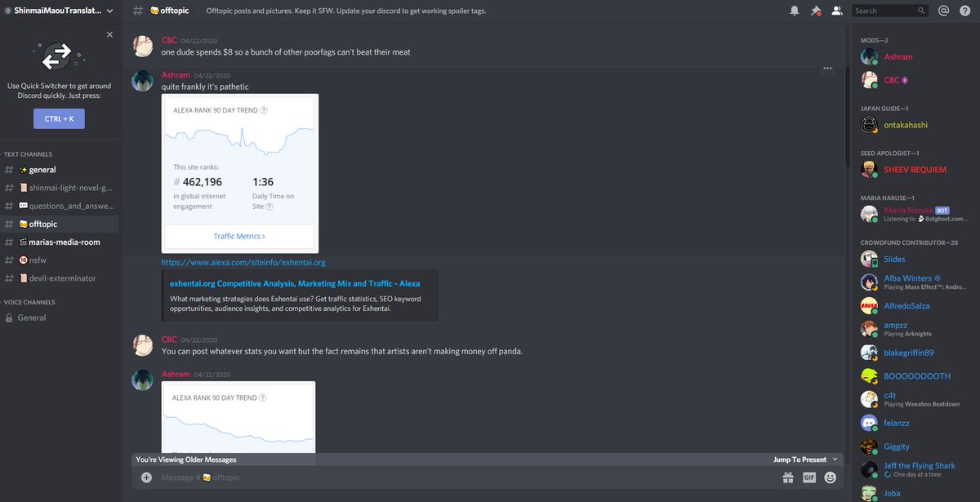Collapse the TEXT CHANNELS category
Image resolution: width=980 pixels, height=502 pixels.
coord(27,154)
